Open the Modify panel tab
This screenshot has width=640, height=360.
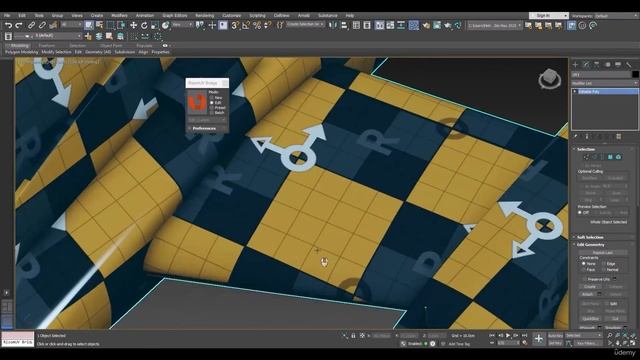pos(586,64)
